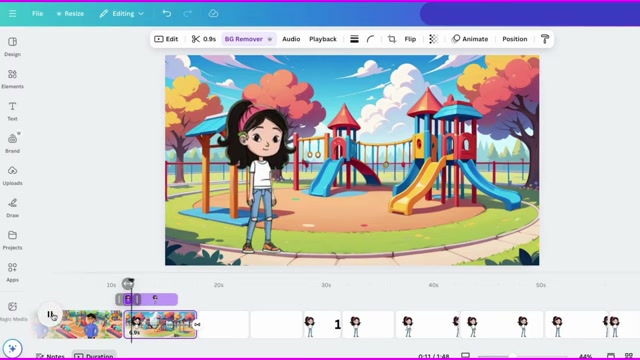
Task: Redo the last action
Action: pyautogui.click(x=187, y=13)
